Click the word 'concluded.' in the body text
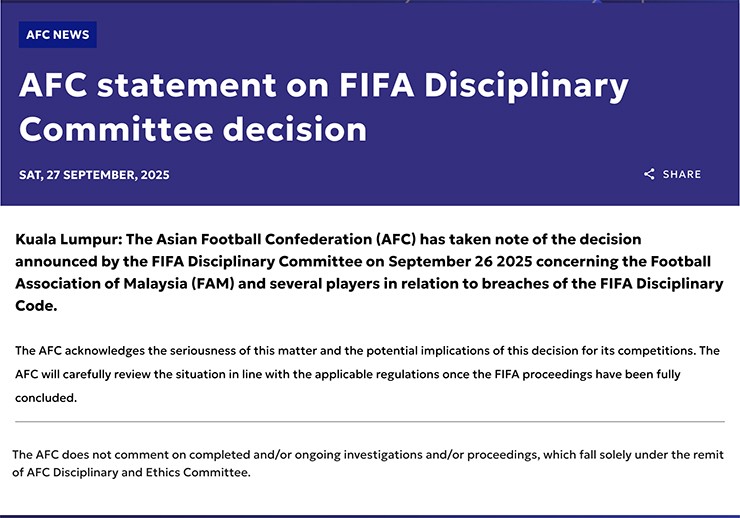740x518 pixels. (x=46, y=398)
